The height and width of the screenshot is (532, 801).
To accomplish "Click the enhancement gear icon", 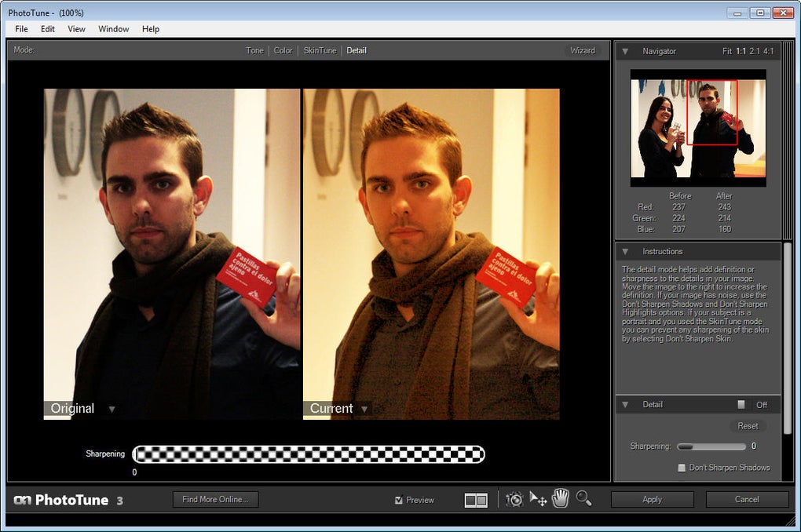I will (x=514, y=497).
